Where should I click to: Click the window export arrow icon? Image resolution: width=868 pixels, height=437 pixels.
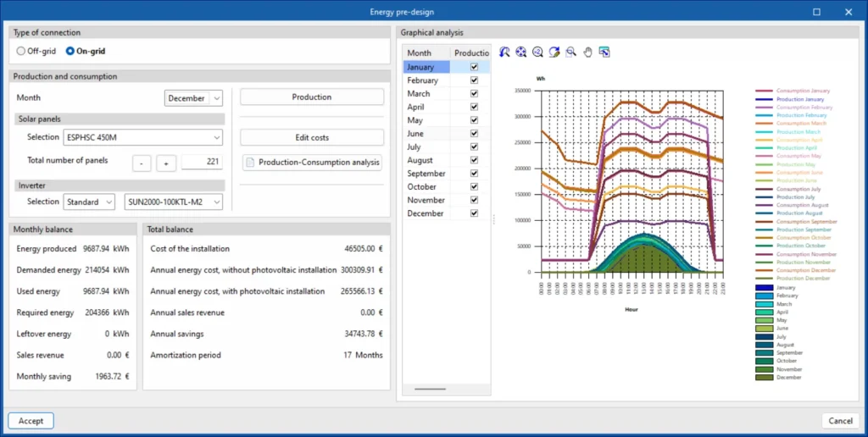(604, 52)
